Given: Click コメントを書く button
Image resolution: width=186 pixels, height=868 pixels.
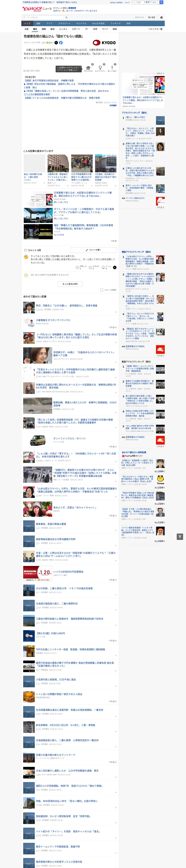Looking at the screenshot, I should 93,250.
